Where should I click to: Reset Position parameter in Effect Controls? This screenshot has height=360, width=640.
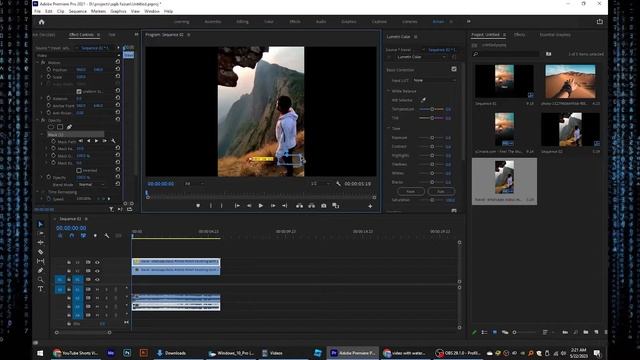tap(118, 69)
